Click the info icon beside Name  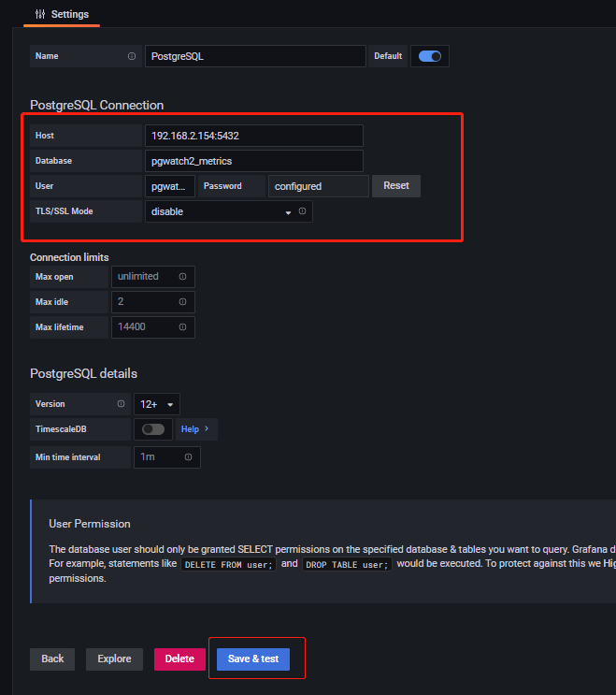click(x=132, y=56)
